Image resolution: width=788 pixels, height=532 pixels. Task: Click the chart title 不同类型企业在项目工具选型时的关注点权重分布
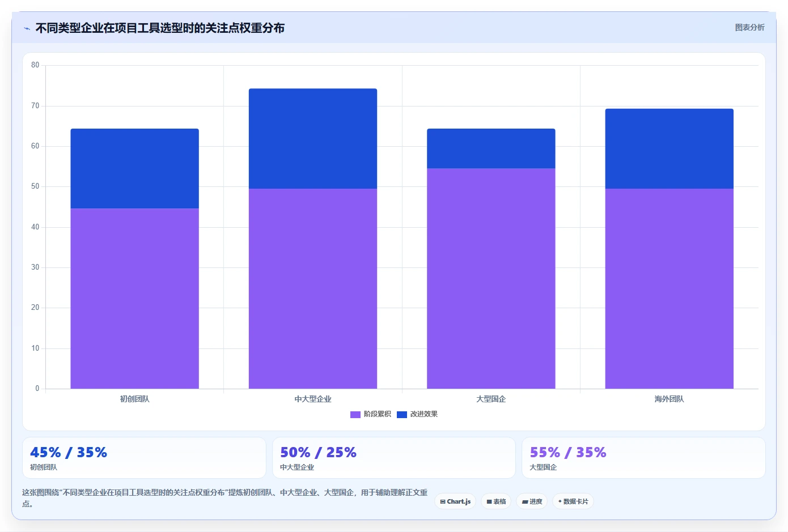point(160,28)
